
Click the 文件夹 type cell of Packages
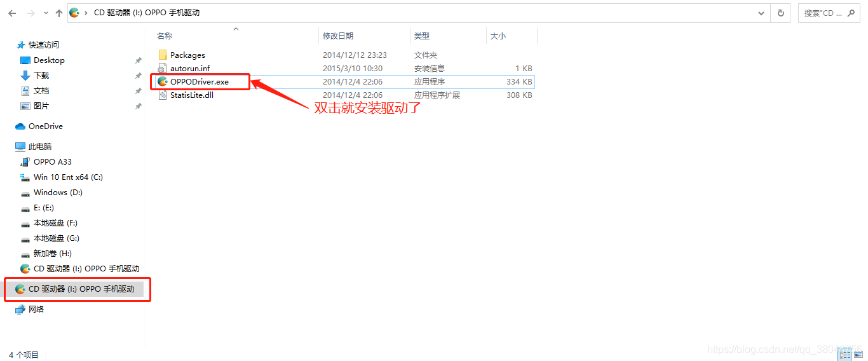pyautogui.click(x=426, y=55)
